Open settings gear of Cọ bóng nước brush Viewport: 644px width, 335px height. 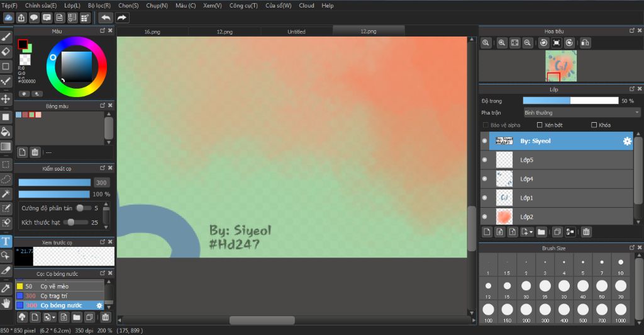[x=99, y=306]
